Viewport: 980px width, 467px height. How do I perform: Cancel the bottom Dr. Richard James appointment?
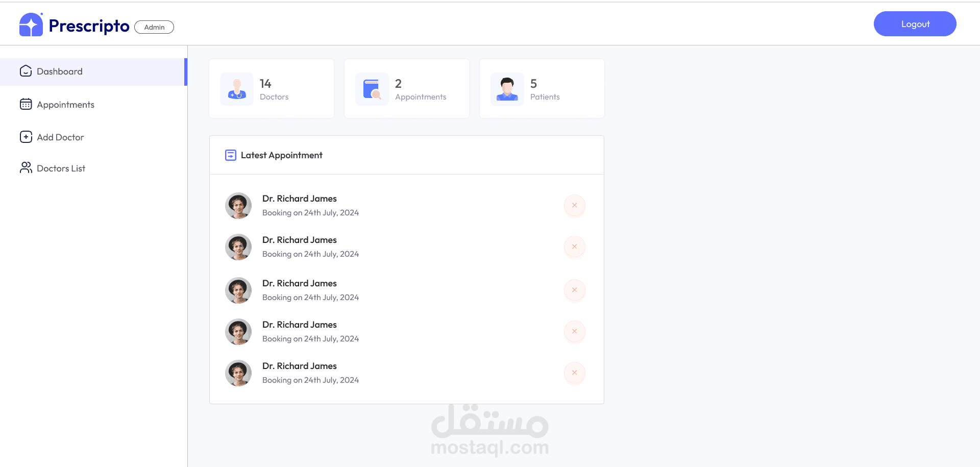[575, 373]
